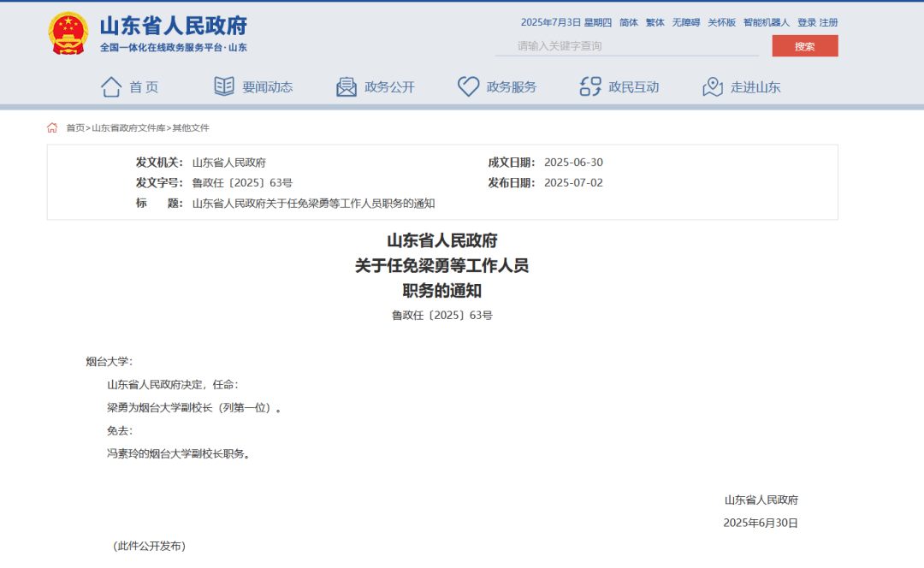
Task: Click the subtitle 全国一体化在线政务服务平台·山东
Action: point(174,48)
